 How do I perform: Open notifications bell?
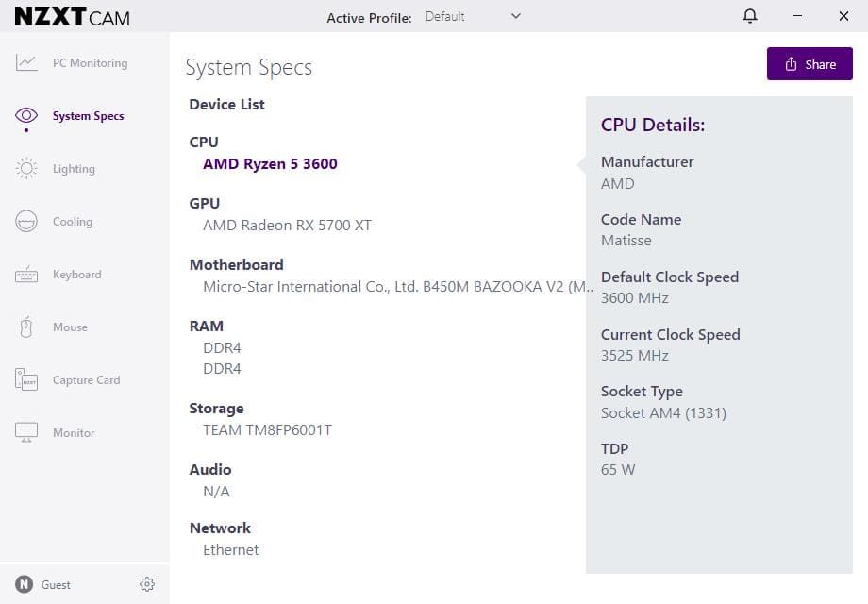click(x=749, y=16)
